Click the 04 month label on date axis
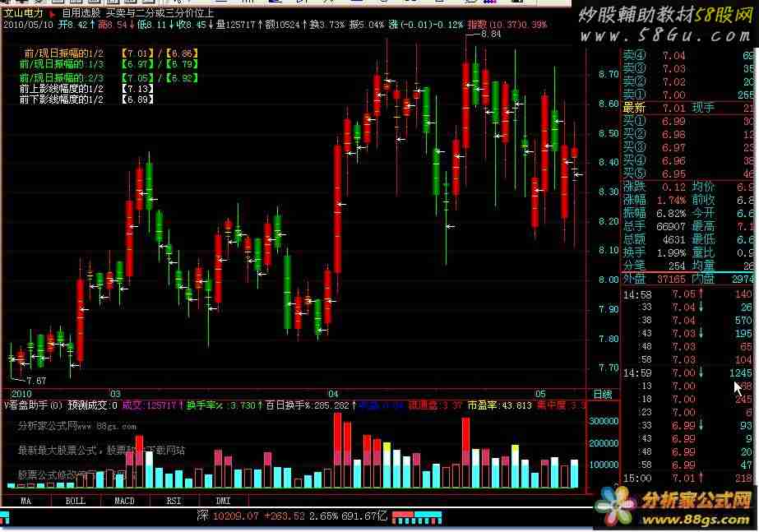 tap(333, 394)
